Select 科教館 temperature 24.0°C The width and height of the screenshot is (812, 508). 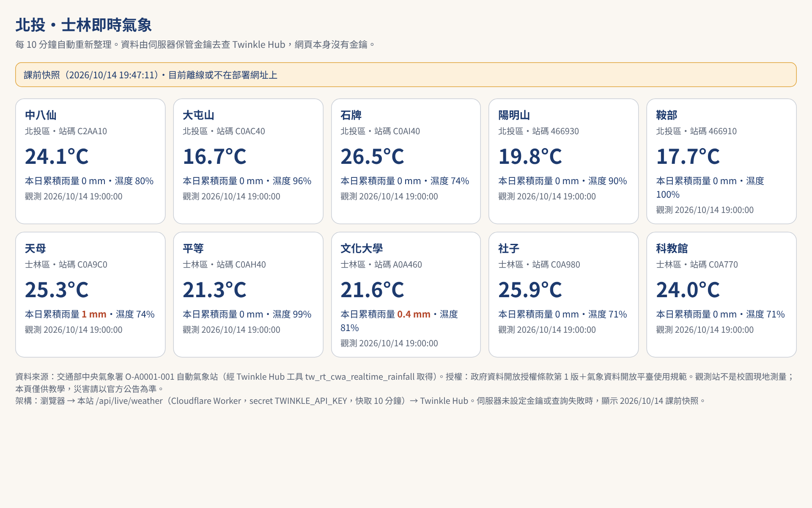tap(688, 290)
